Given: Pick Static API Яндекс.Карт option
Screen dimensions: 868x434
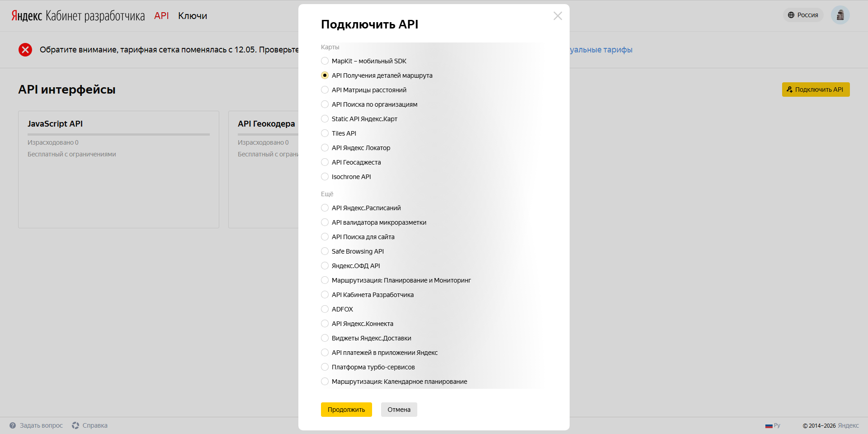Looking at the screenshot, I should tap(325, 119).
